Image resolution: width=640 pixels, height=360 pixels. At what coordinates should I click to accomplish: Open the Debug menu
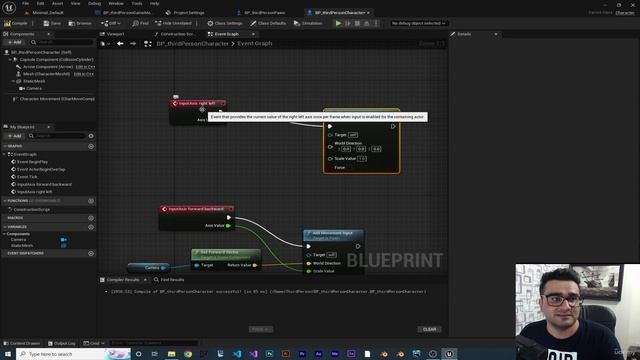[94, 3]
